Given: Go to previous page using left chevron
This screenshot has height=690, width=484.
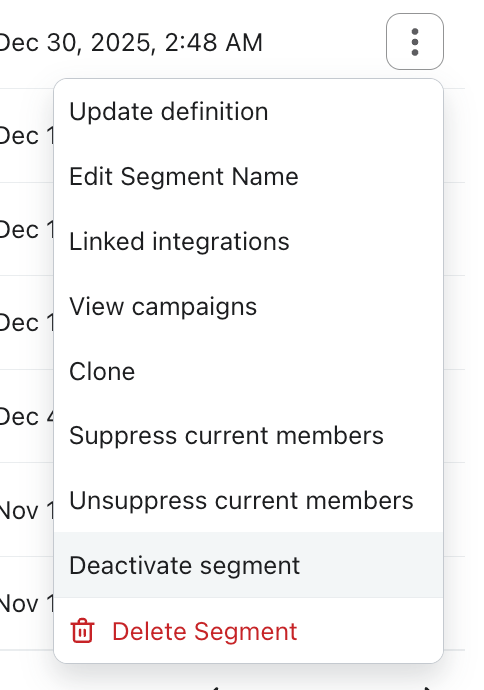Looking at the screenshot, I should coord(214,687).
